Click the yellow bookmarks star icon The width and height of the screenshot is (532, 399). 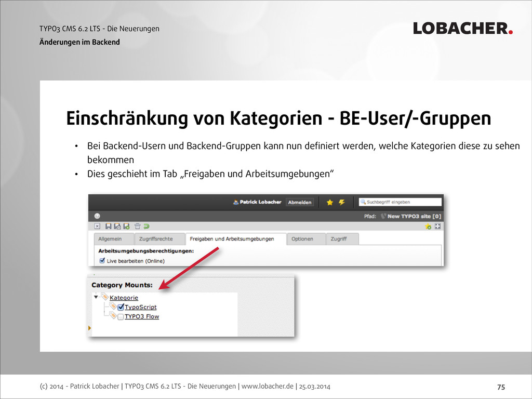(x=330, y=203)
